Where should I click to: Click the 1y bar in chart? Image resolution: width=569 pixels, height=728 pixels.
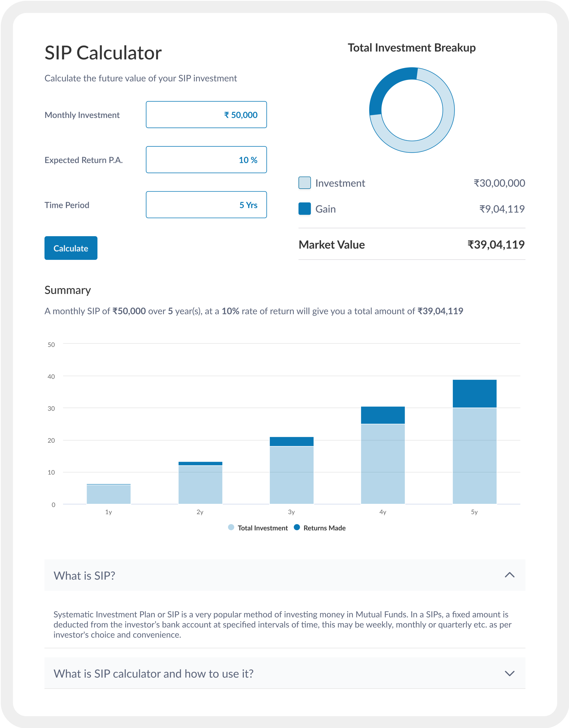click(109, 494)
